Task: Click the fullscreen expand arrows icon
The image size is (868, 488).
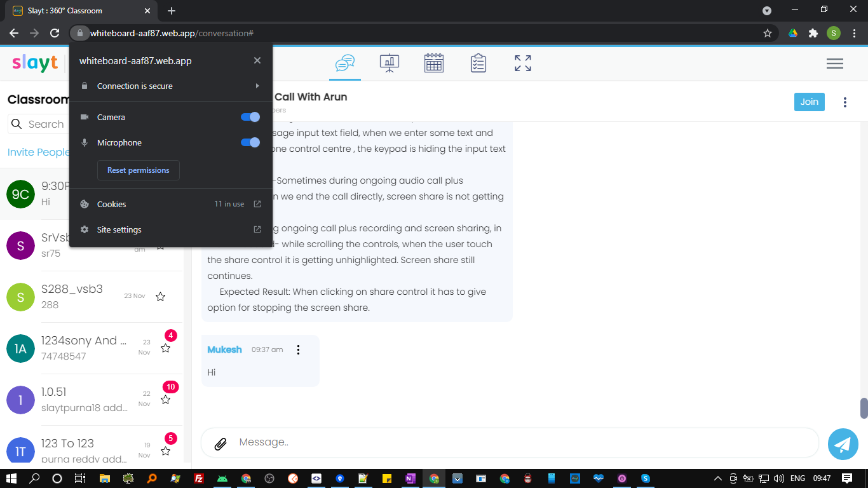Action: [x=523, y=63]
